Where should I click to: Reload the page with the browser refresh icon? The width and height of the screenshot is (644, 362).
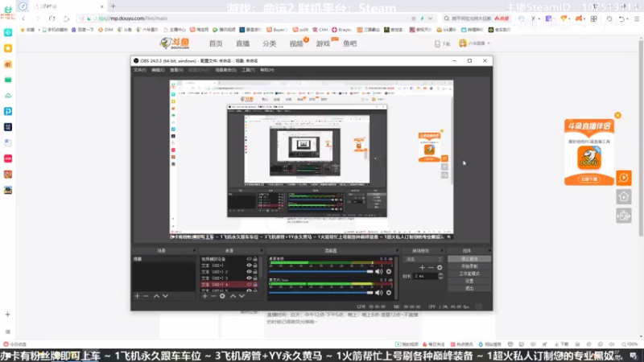pos(52,19)
